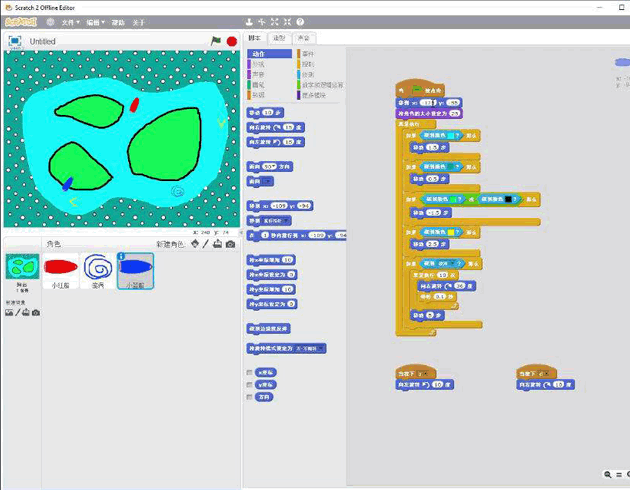Click cyan color swatch in first if block

pos(450,136)
